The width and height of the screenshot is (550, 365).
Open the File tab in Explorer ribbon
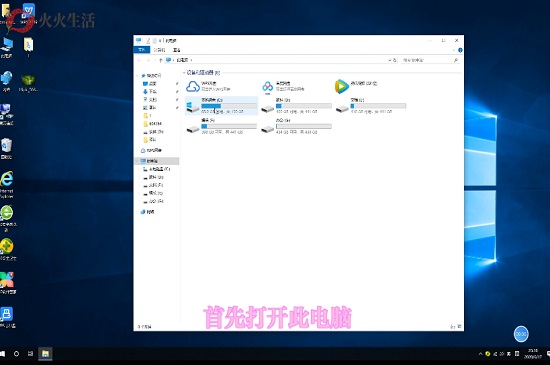coord(142,50)
